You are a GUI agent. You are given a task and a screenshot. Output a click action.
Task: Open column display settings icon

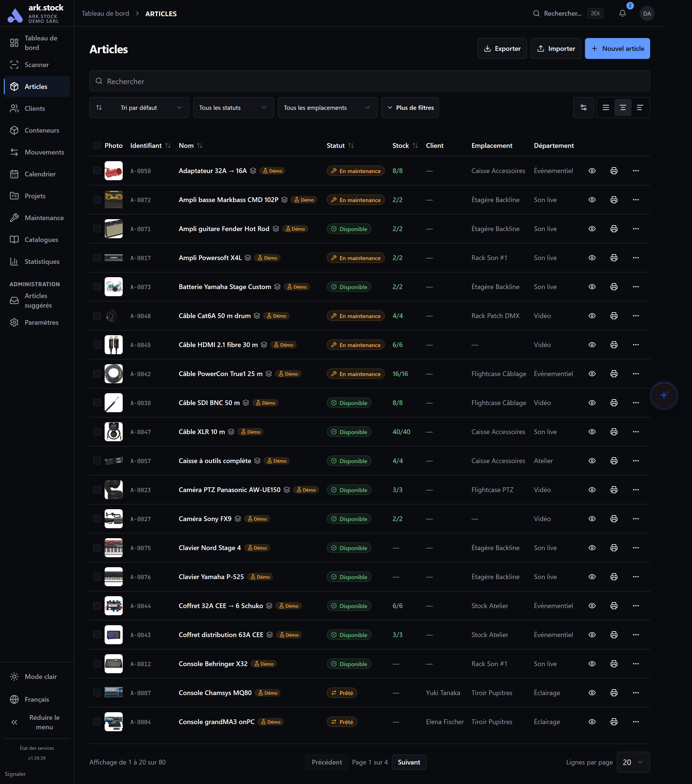(583, 107)
